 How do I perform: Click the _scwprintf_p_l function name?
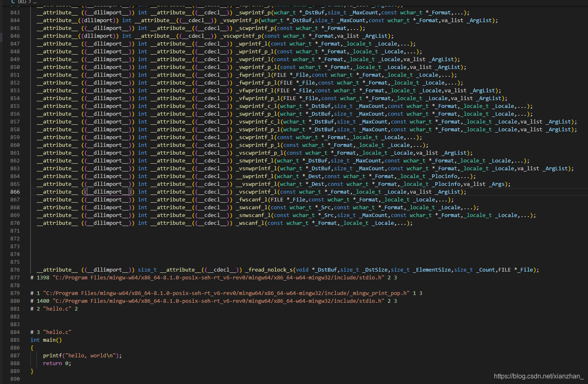(258, 145)
